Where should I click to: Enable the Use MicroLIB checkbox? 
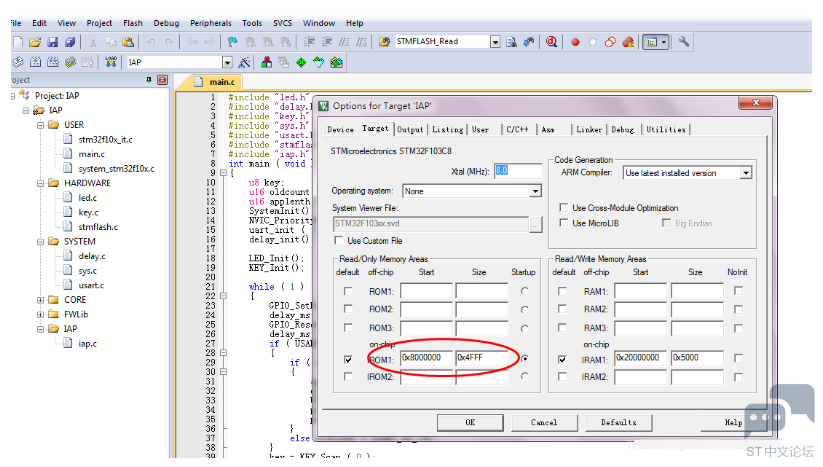563,223
